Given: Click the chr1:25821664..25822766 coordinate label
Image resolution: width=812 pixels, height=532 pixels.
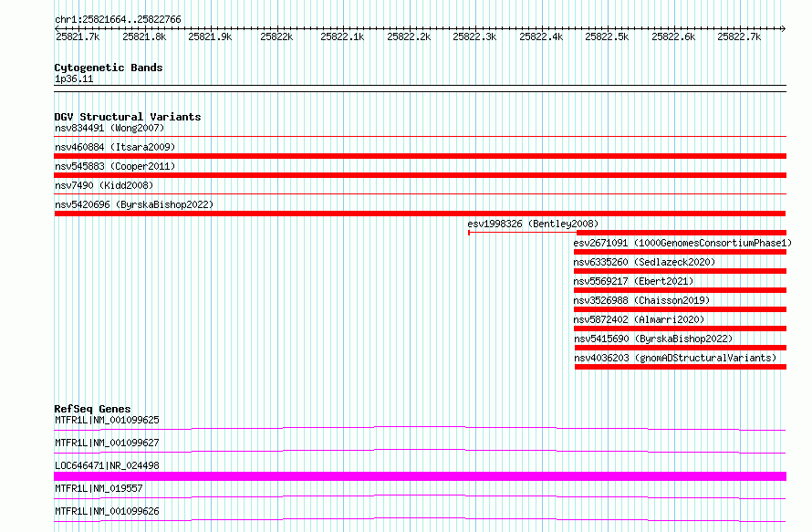Looking at the screenshot, I should click(x=118, y=19).
